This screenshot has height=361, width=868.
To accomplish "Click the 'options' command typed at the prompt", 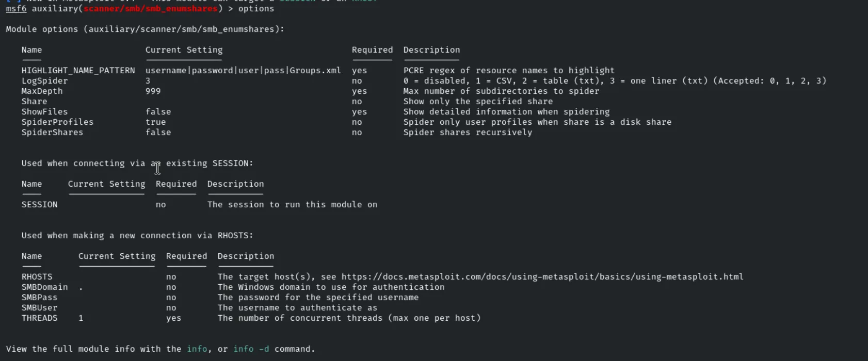I will (256, 9).
